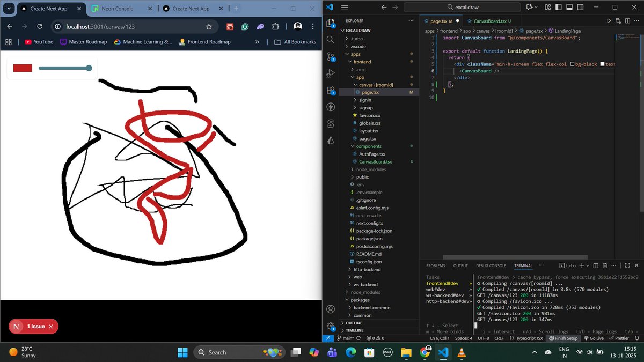The width and height of the screenshot is (644, 362).
Task: Open the Explorer icon at the top
Action: [331, 24]
